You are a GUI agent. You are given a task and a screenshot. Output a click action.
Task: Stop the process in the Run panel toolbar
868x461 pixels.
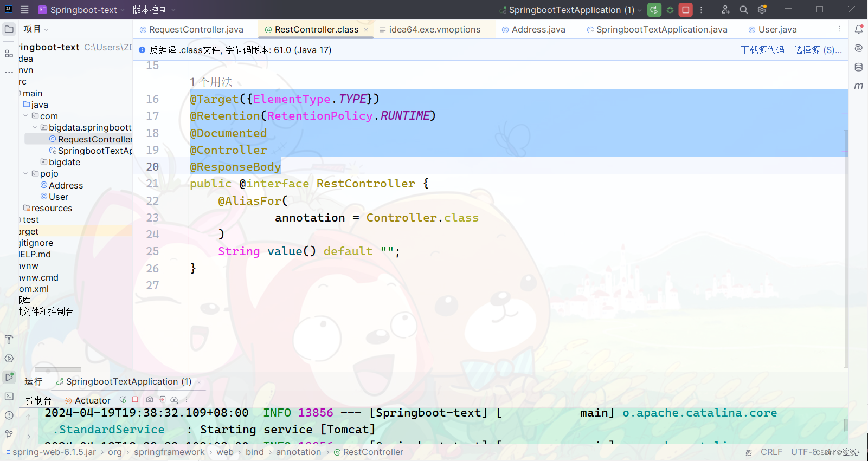point(135,400)
